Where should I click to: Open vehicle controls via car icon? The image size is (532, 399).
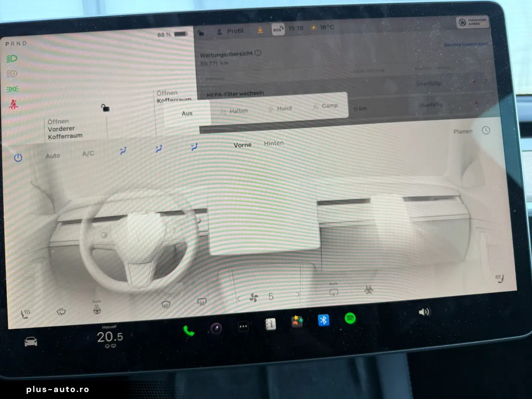(31, 342)
